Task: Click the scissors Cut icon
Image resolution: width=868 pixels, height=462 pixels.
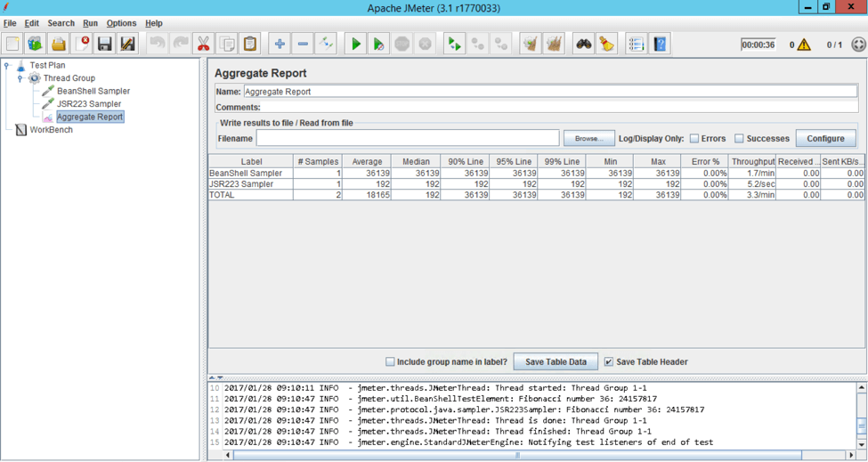Action: [203, 44]
